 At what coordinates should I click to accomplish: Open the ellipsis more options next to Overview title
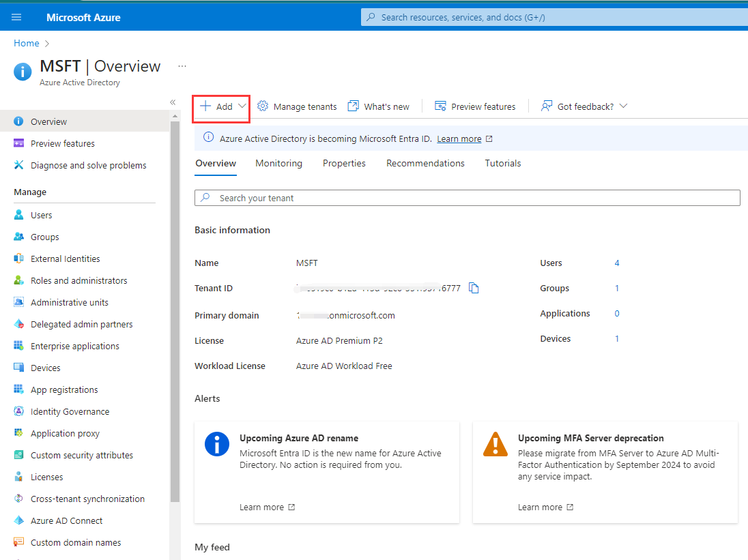pos(182,66)
